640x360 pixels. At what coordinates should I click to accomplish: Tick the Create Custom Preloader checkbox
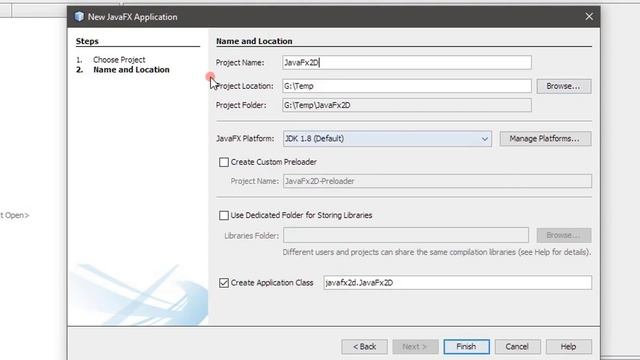point(224,162)
